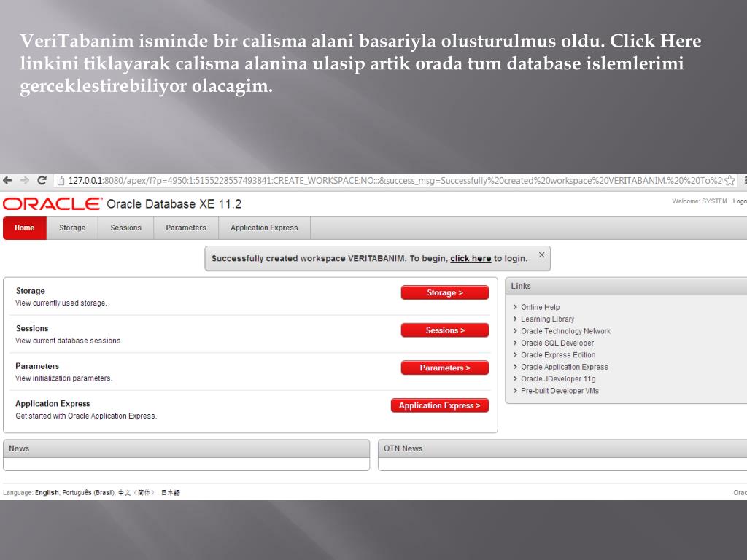Click the 'click here' login link
This screenshot has height=560, width=747.
[471, 258]
